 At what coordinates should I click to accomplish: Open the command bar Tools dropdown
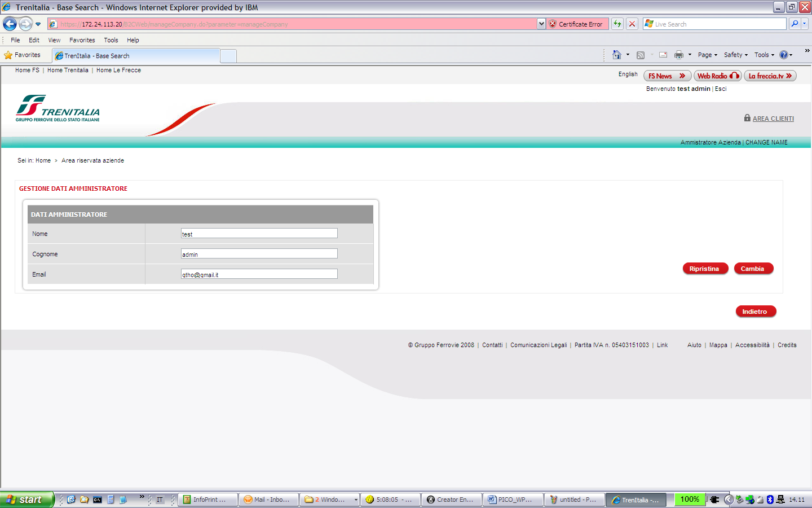click(x=764, y=55)
